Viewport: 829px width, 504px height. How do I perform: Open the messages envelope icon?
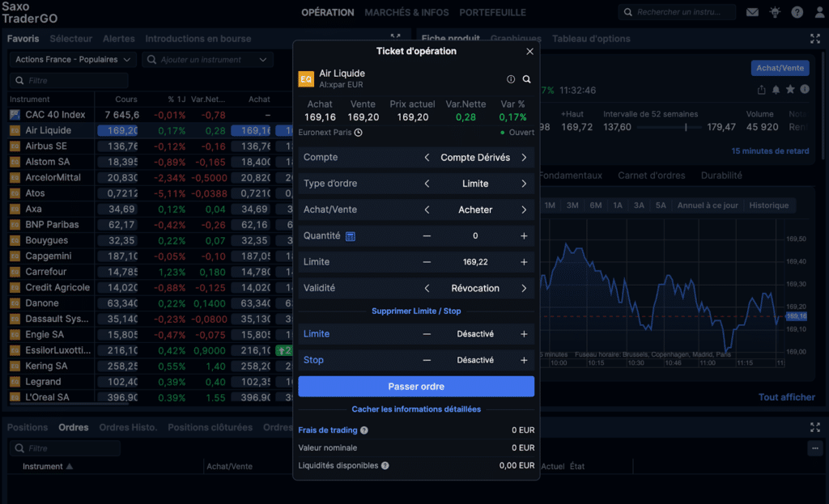[752, 12]
